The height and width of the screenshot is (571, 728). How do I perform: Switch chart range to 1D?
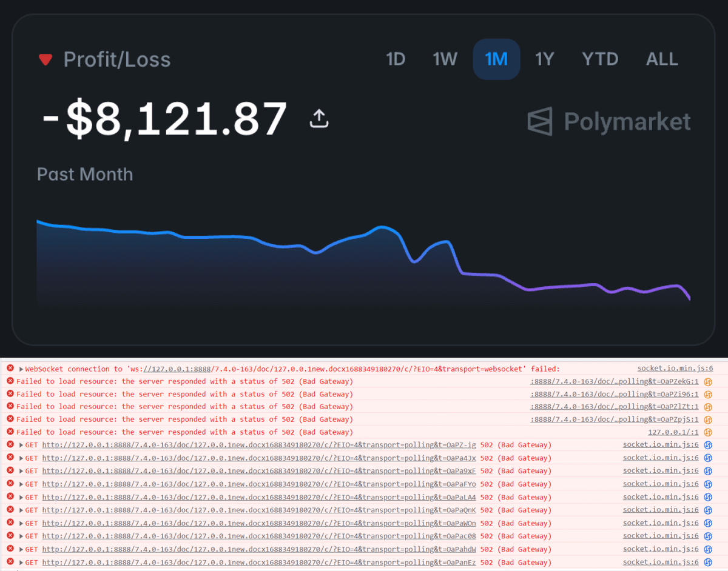point(396,59)
